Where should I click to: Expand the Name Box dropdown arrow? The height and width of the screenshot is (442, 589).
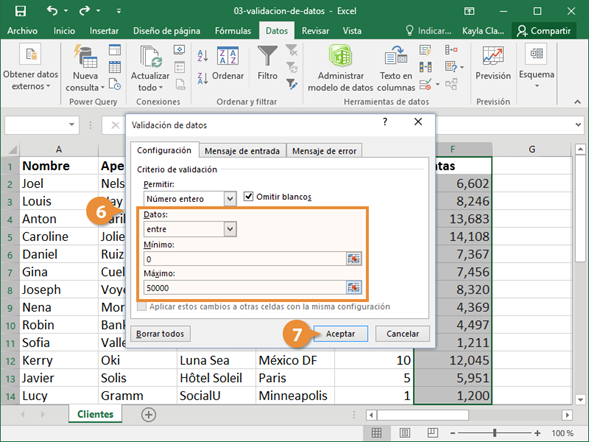(71, 124)
